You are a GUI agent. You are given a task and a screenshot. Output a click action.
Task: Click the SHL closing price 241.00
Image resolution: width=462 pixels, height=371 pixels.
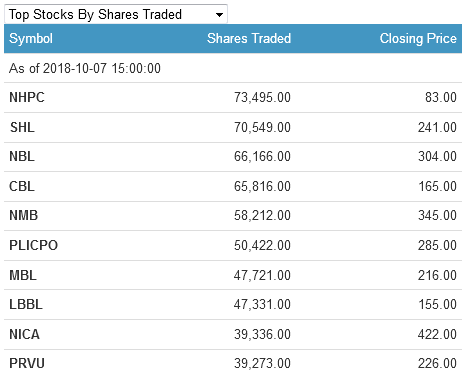point(437,127)
